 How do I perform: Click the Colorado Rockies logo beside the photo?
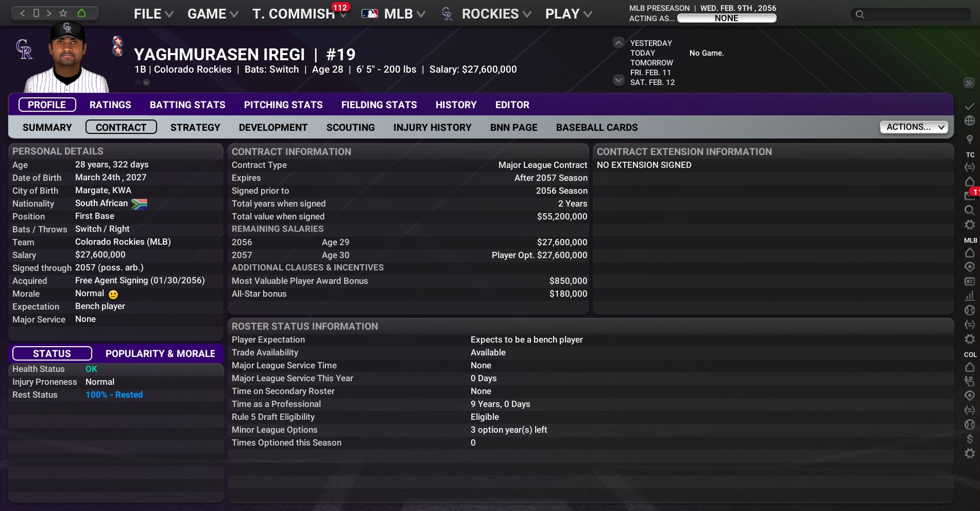pyautogui.click(x=24, y=49)
